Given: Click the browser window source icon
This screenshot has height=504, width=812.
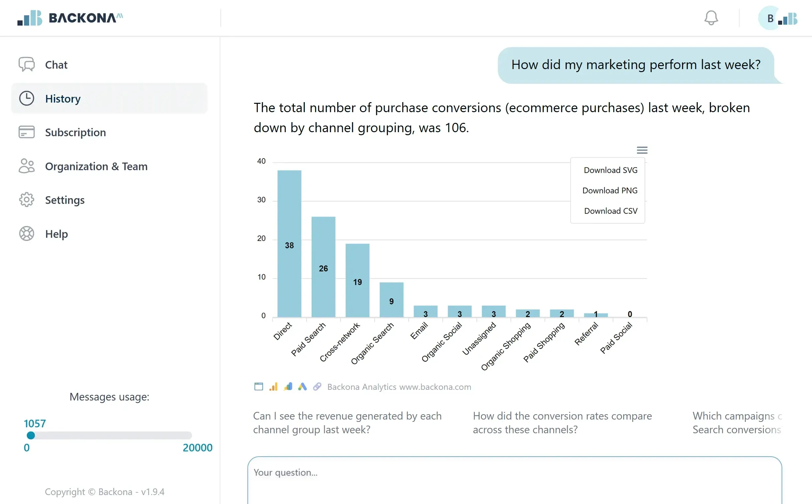Looking at the screenshot, I should click(258, 387).
